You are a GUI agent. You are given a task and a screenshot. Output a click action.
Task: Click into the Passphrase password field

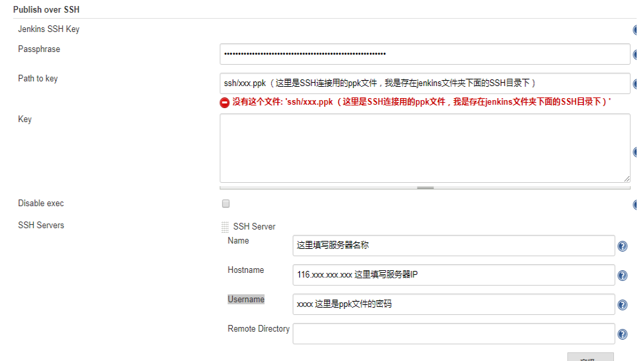point(425,54)
